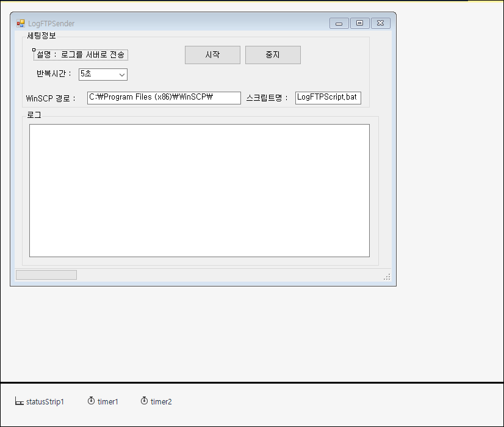Click the LogFTPSender title bar text
Viewport: 504px width, 427px height.
tap(51, 23)
